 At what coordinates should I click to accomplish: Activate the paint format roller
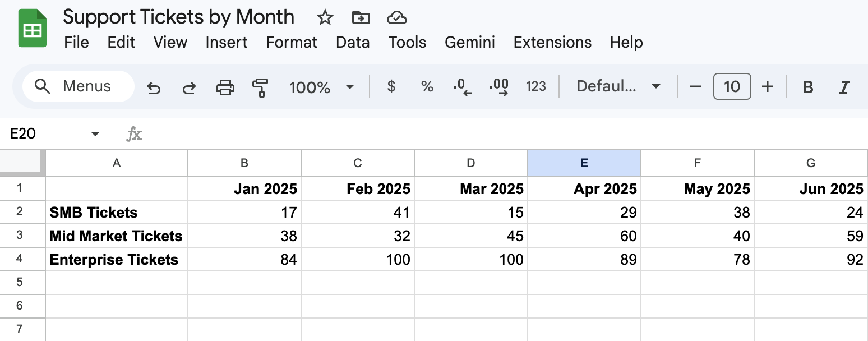[260, 87]
